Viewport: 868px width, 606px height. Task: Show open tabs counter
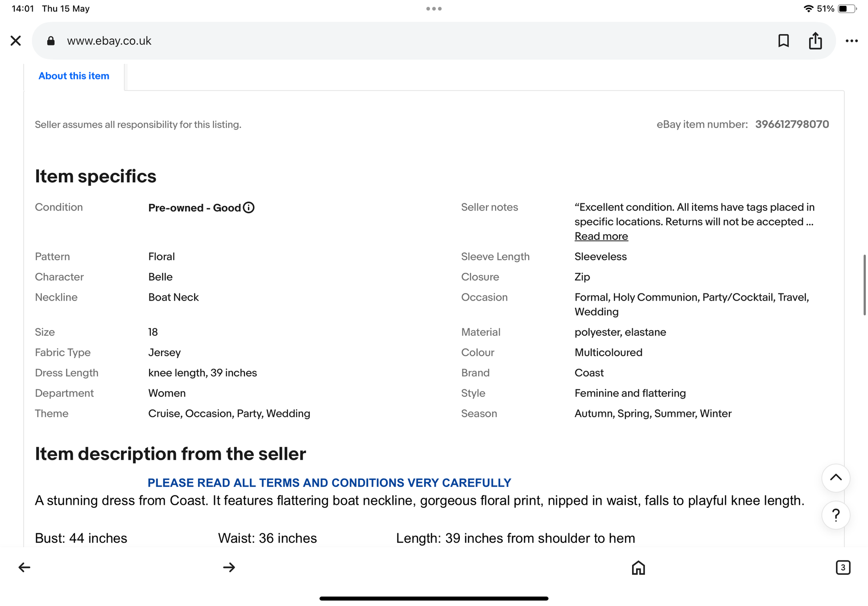(x=843, y=567)
